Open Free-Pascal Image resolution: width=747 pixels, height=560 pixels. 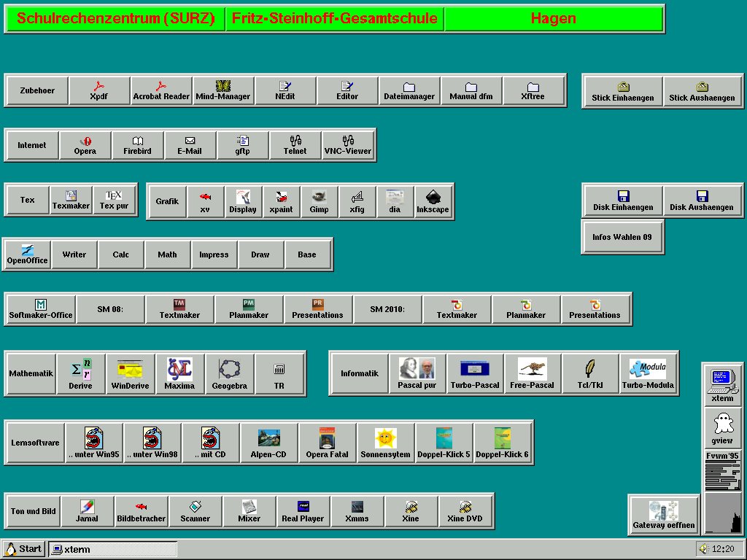532,373
